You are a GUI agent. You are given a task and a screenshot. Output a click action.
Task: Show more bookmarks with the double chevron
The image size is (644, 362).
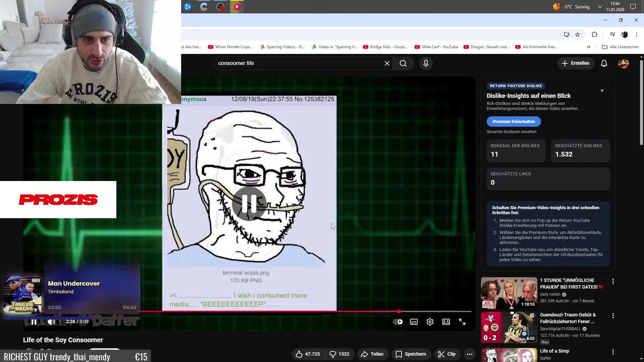(588, 47)
